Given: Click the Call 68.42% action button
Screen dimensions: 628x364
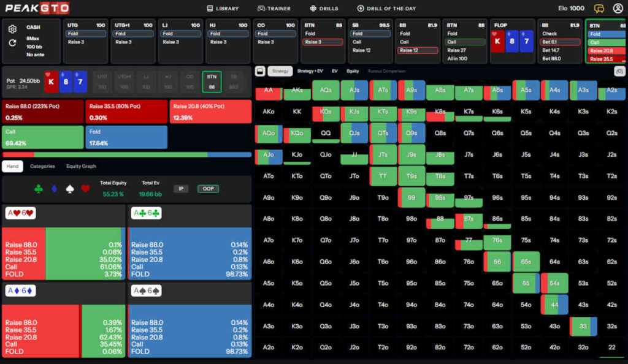Looking at the screenshot, I should tap(43, 137).
